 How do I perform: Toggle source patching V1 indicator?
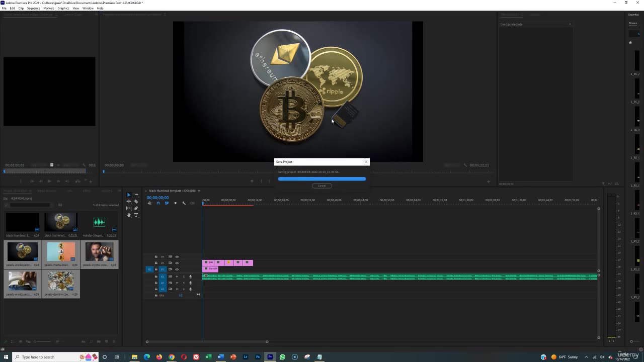pyautogui.click(x=149, y=269)
